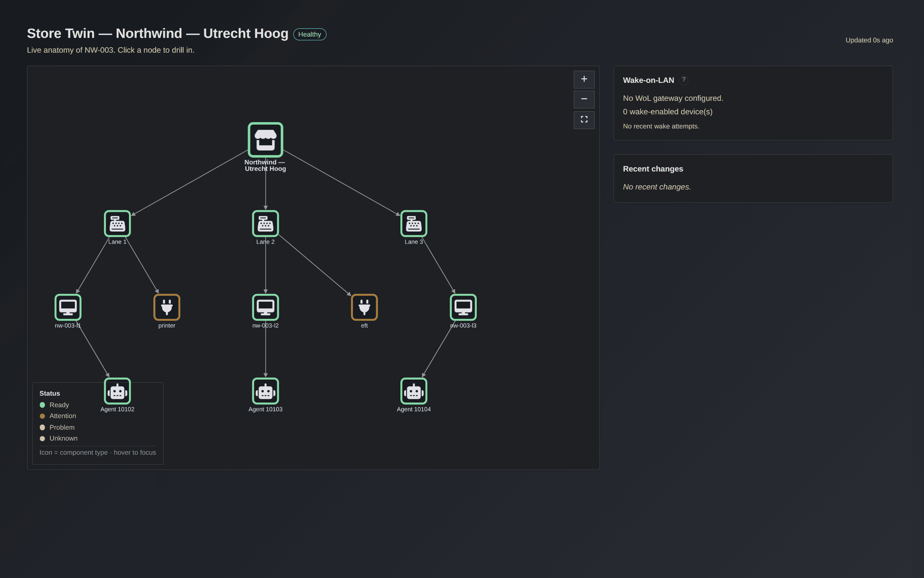
Task: Click the 'Wake-on-LAN' heading
Action: (x=648, y=80)
